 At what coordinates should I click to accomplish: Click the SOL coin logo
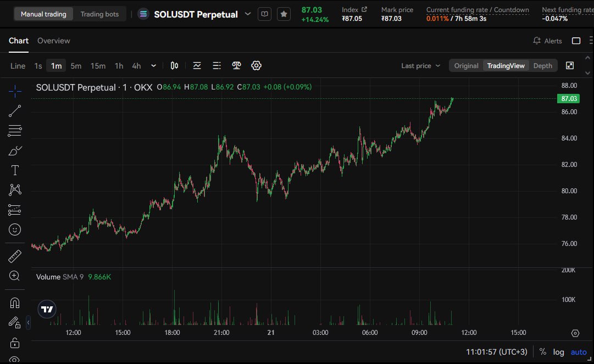pos(143,14)
